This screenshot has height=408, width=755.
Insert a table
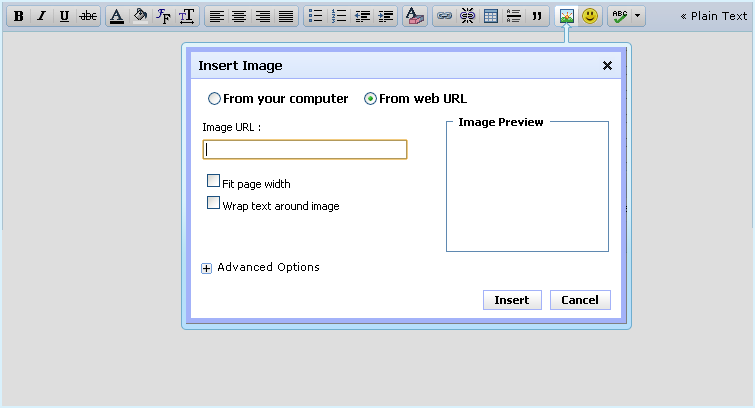(x=491, y=16)
